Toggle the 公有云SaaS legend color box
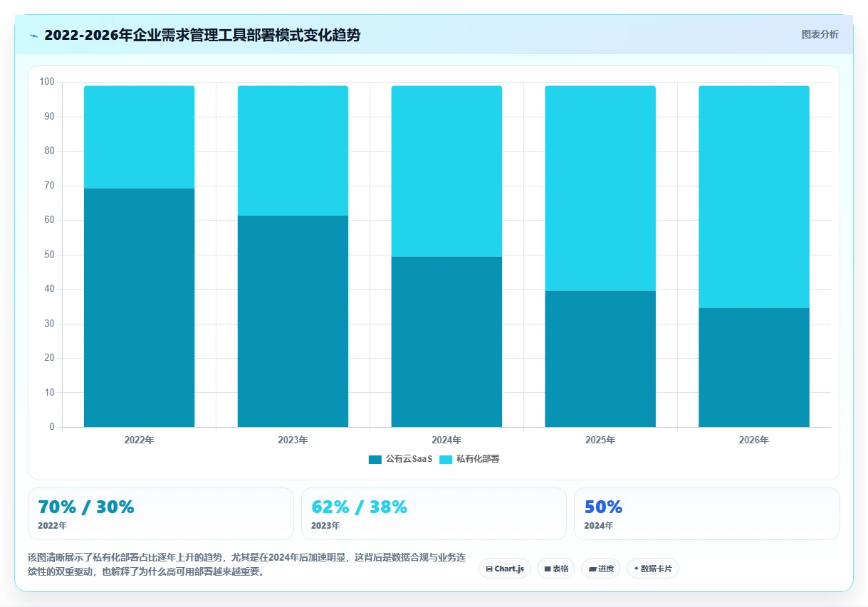The width and height of the screenshot is (868, 607). 375,459
